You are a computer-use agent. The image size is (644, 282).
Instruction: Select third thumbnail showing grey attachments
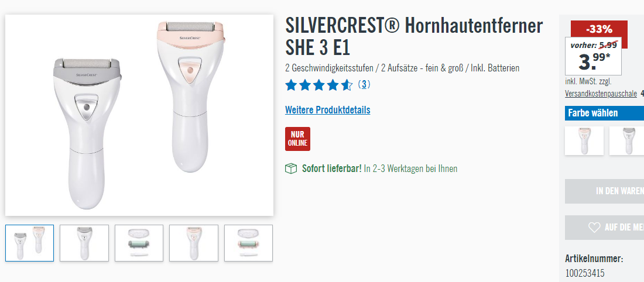point(139,243)
